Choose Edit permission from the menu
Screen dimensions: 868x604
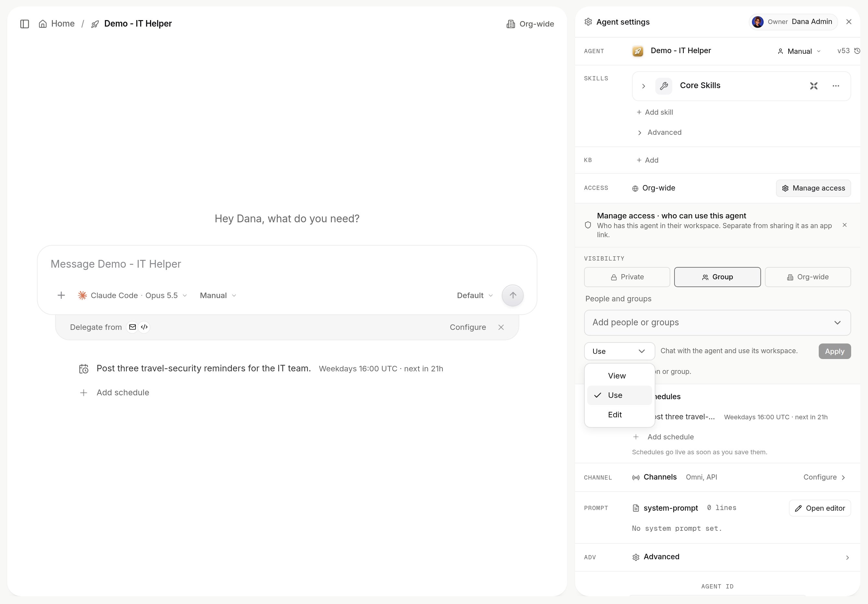(619, 415)
